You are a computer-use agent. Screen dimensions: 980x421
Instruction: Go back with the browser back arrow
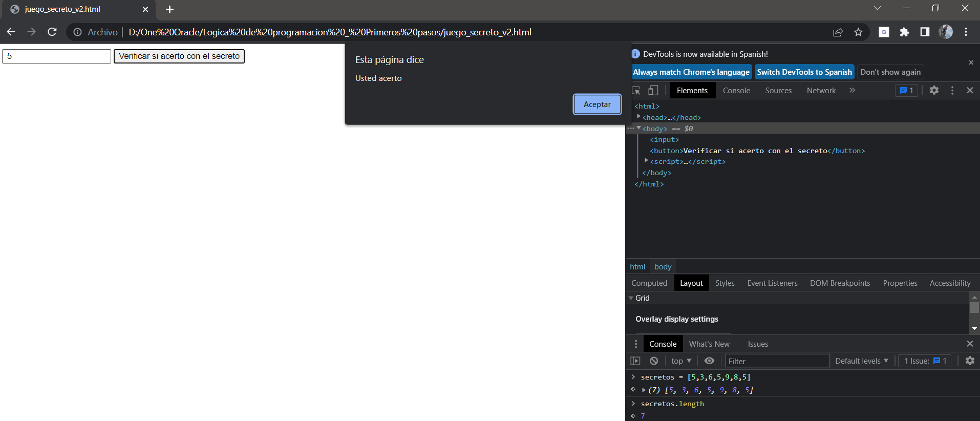click(x=11, y=32)
